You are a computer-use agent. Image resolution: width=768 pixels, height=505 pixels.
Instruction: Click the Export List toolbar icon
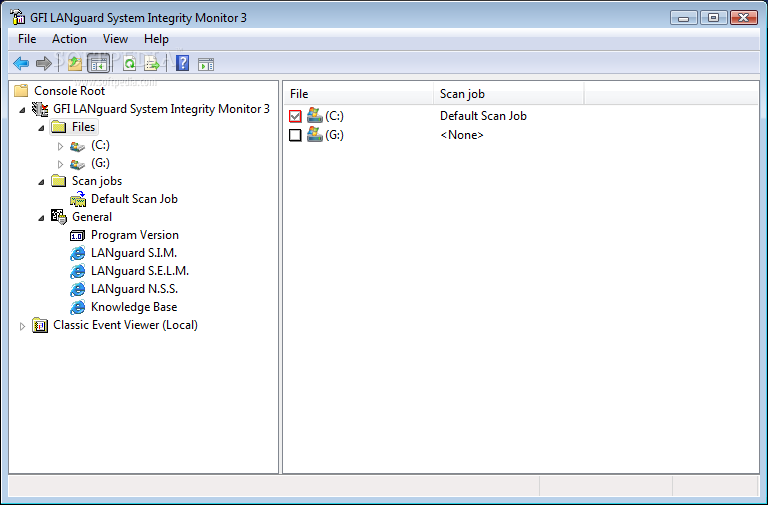coord(152,63)
